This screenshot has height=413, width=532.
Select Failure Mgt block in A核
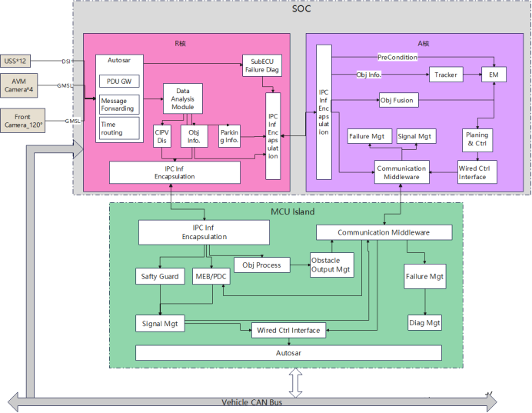pos(370,136)
